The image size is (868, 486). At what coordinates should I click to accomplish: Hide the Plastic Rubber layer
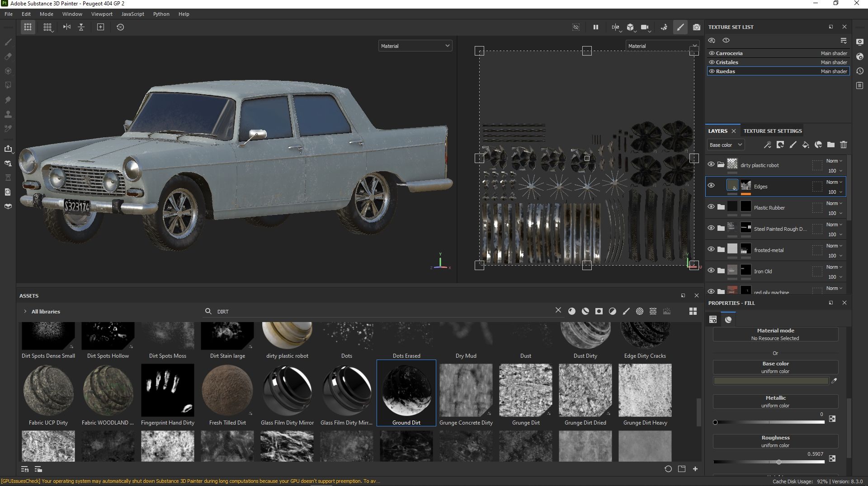click(x=711, y=207)
